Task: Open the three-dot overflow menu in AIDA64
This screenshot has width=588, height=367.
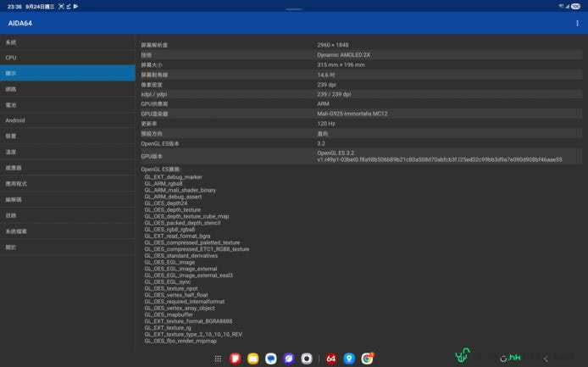Action: click(x=577, y=23)
